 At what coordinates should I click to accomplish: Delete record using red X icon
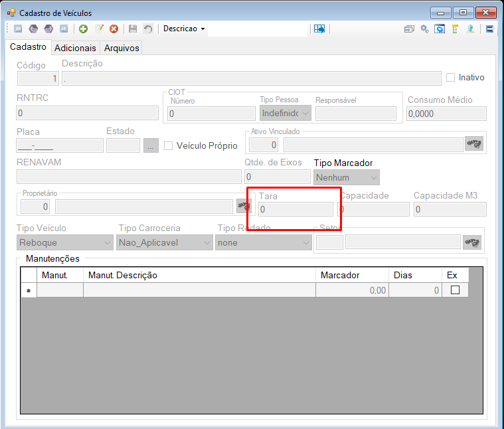[114, 29]
